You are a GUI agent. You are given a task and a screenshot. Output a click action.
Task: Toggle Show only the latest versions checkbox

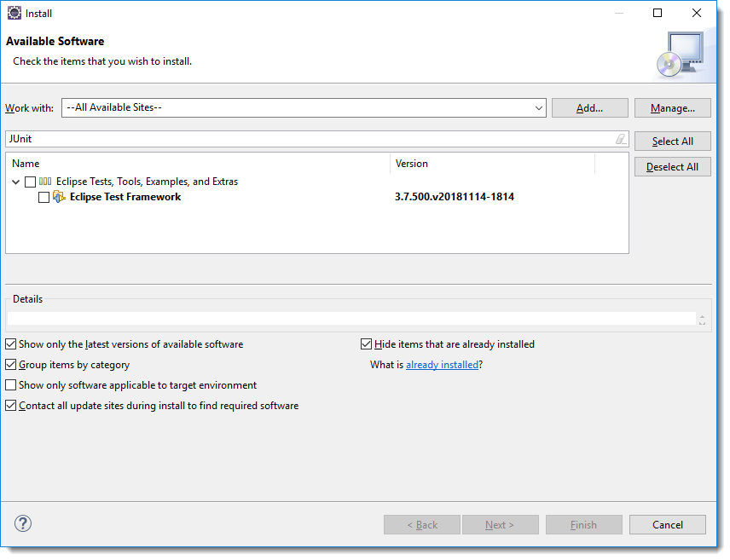point(11,344)
